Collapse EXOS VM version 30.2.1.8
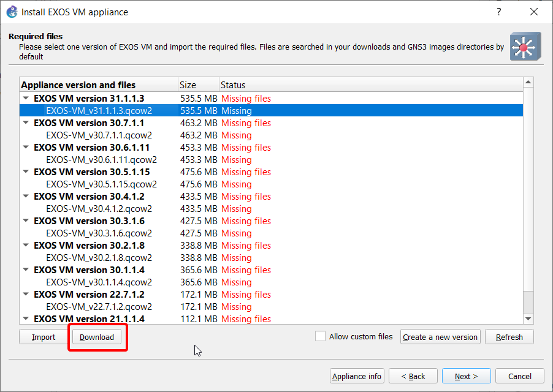This screenshot has width=553, height=392. pos(26,245)
